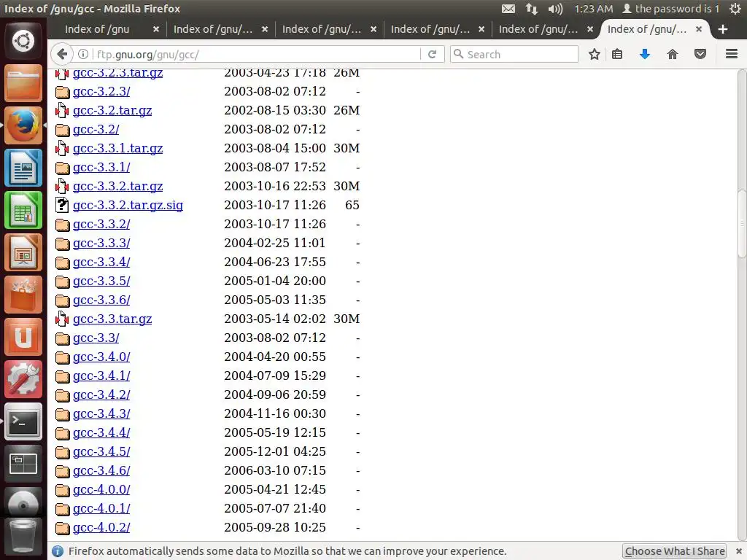
Task: Click the folder icon next to gcc-3.4.0/
Action: pos(62,357)
